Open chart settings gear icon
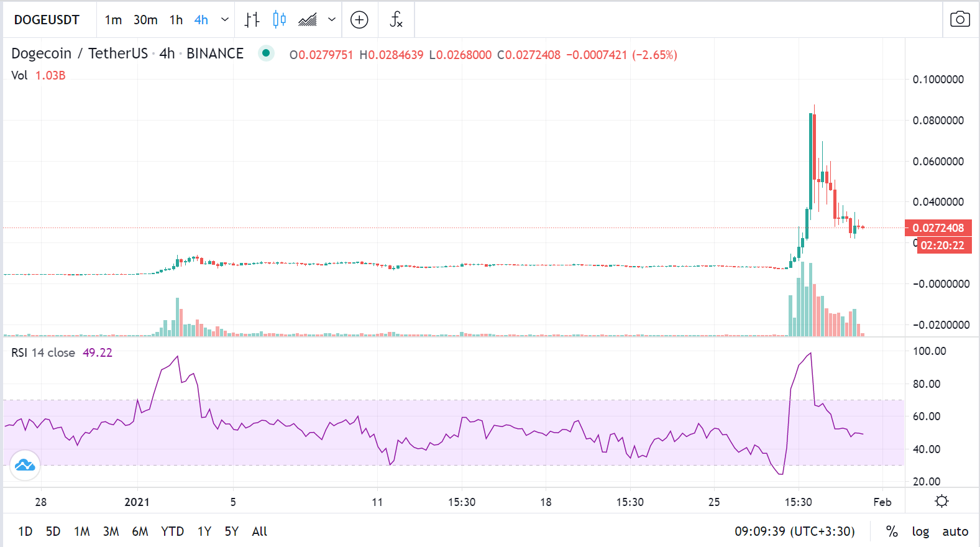The height and width of the screenshot is (547, 980). 942,501
